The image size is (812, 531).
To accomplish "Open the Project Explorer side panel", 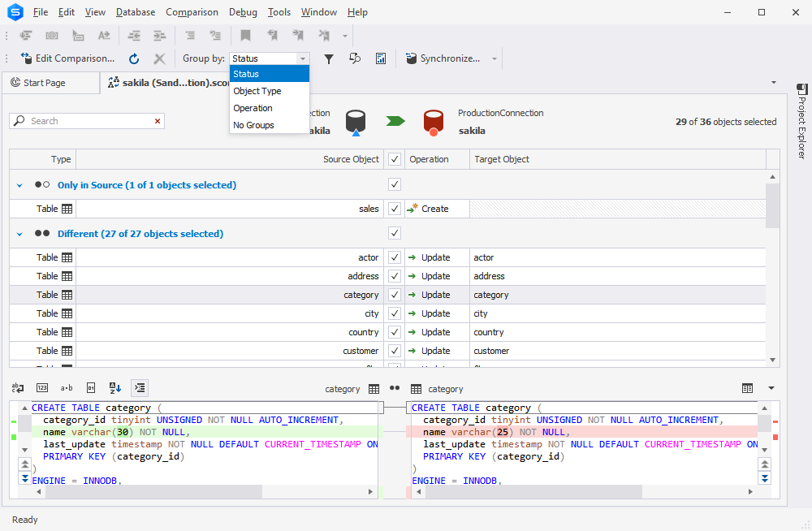I will [x=801, y=121].
